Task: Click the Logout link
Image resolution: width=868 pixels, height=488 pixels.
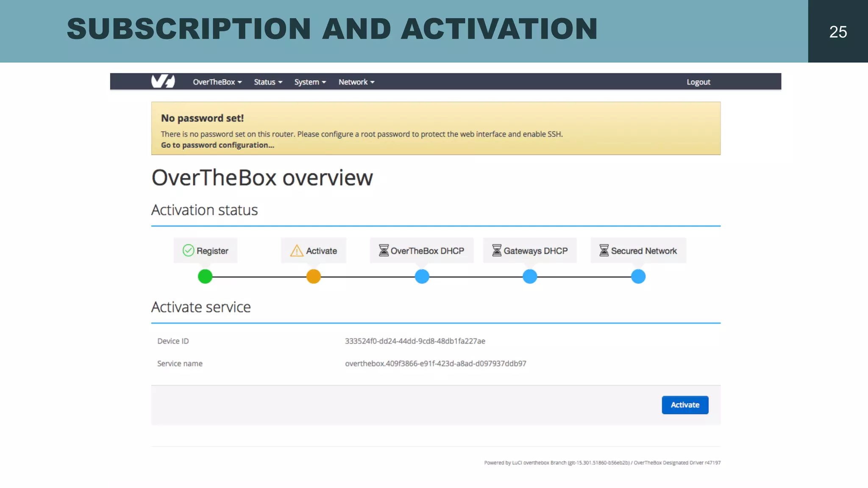Action: tap(698, 82)
